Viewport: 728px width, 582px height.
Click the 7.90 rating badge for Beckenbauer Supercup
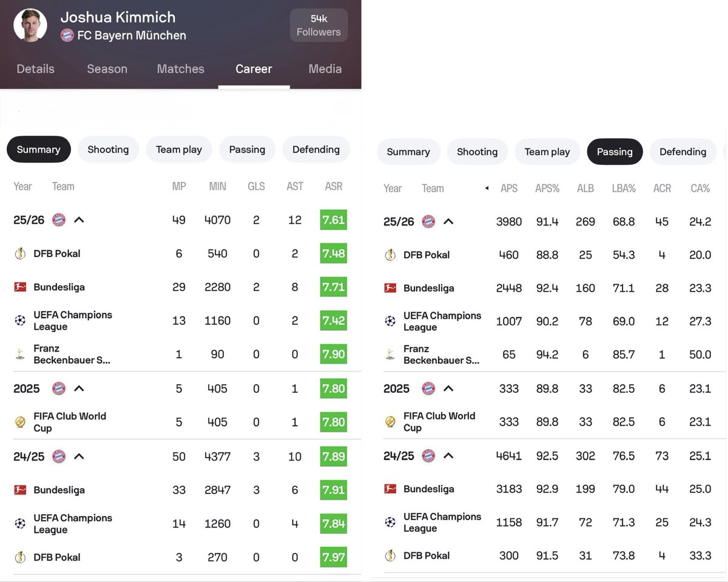tap(333, 353)
